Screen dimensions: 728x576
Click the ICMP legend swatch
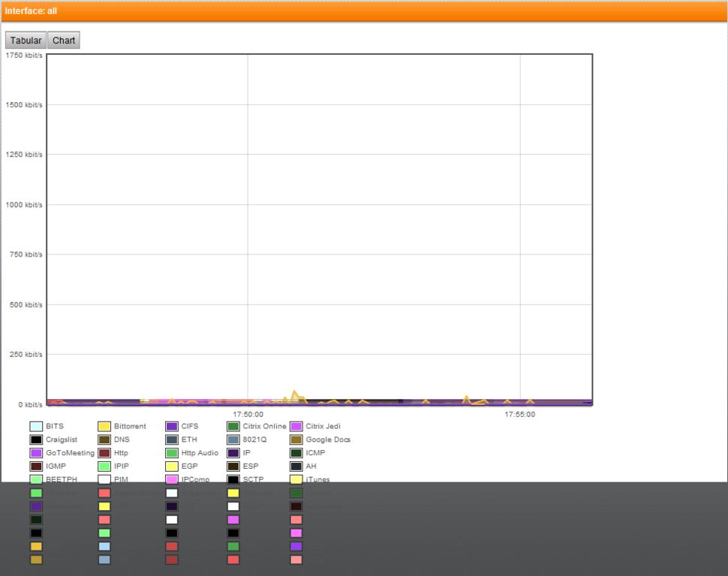coord(296,454)
